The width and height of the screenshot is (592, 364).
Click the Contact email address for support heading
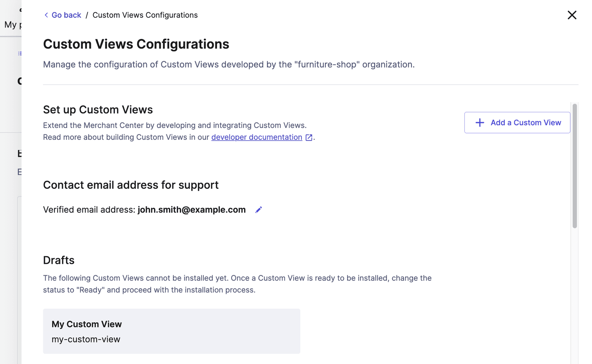coord(131,185)
